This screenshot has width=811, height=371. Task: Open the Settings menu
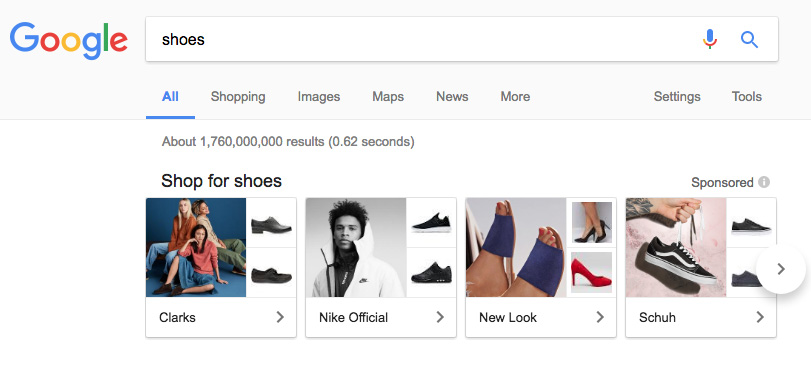pyautogui.click(x=677, y=97)
